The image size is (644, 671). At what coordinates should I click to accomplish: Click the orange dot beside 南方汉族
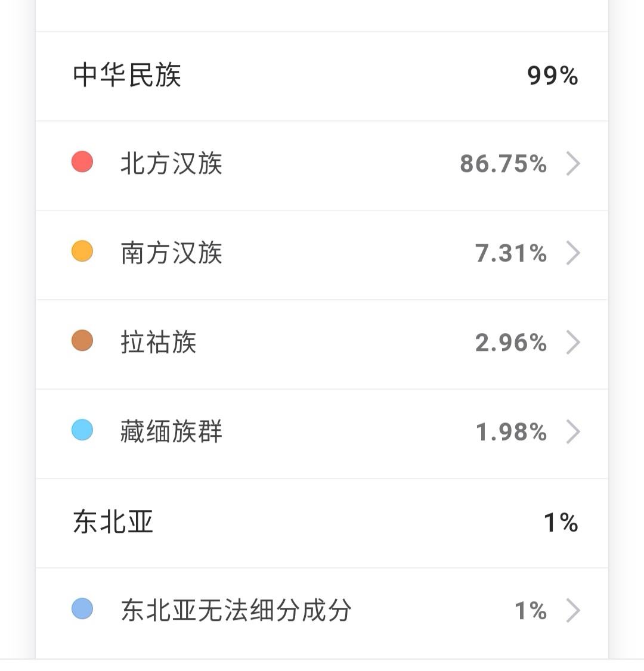coord(82,251)
